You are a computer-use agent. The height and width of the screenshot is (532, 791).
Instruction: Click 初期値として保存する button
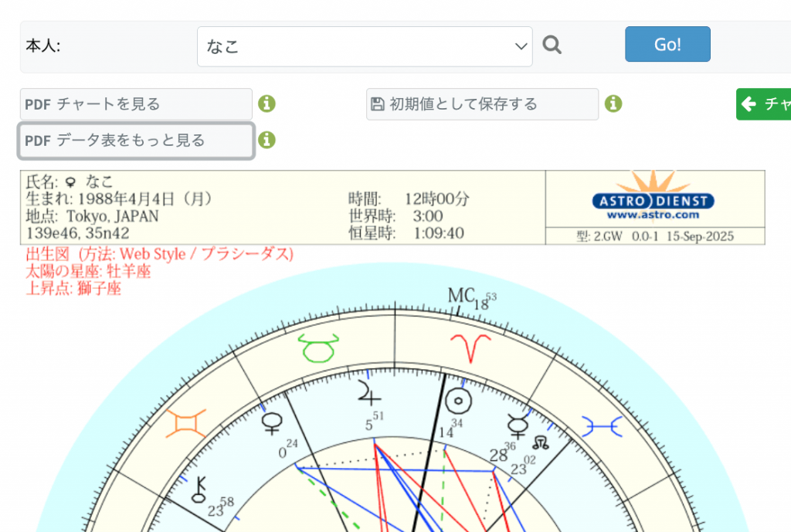(x=482, y=104)
